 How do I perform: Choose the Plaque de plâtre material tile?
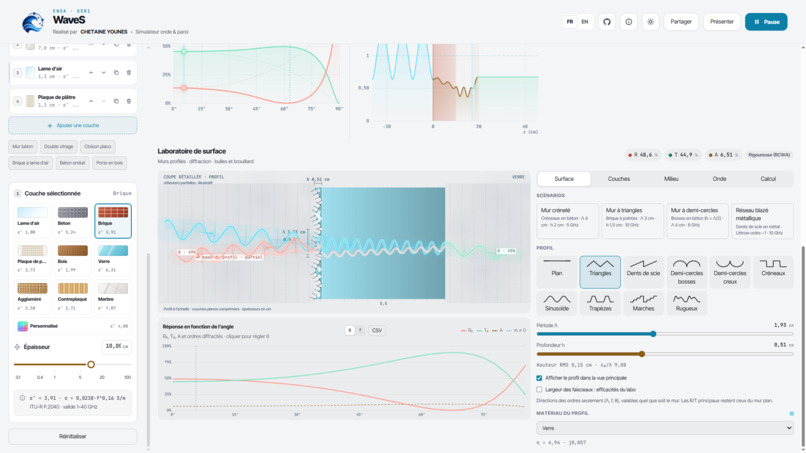(32, 259)
